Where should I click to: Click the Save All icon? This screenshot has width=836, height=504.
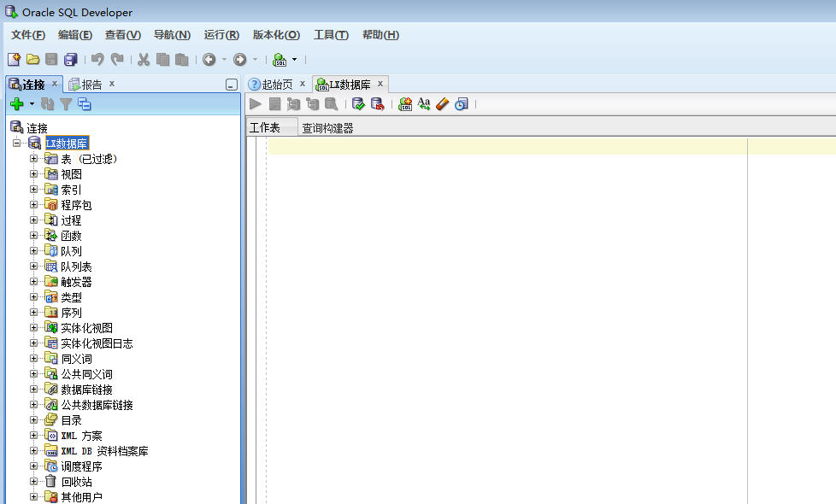tap(71, 59)
